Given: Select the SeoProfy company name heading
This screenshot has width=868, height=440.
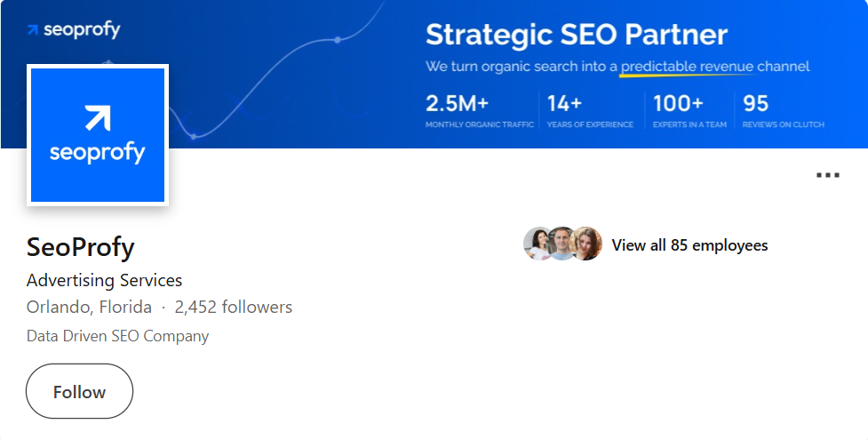Looking at the screenshot, I should (x=80, y=247).
